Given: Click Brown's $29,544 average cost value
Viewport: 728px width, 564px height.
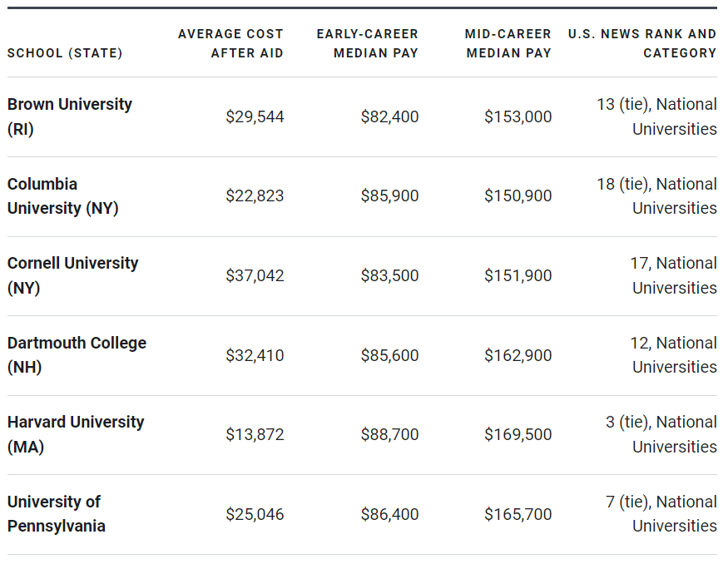Looking at the screenshot, I should click(x=255, y=117).
